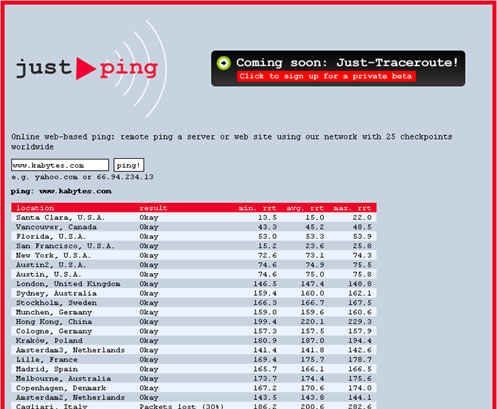
Task: Click the Hong Kong, China location
Action: coord(54,322)
